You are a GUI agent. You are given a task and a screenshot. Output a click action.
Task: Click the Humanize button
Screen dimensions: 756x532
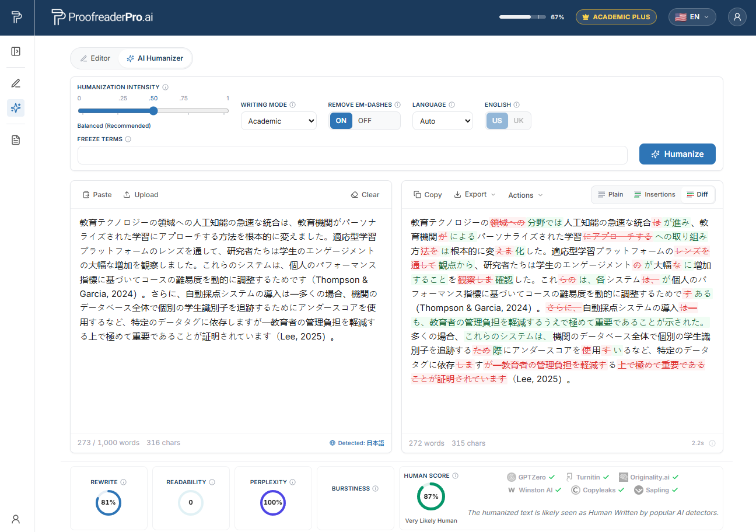tap(677, 154)
